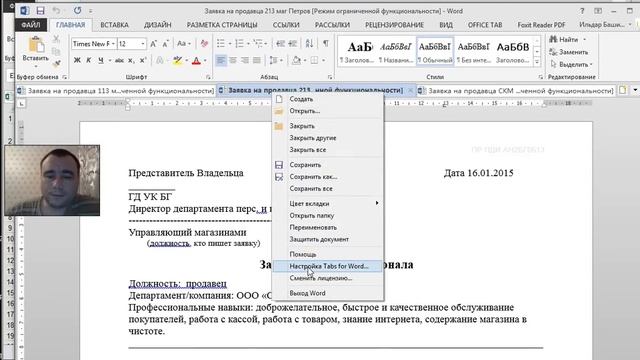Clear formatting with the eraser icon
This screenshot has height=360, width=640.
tap(204, 44)
